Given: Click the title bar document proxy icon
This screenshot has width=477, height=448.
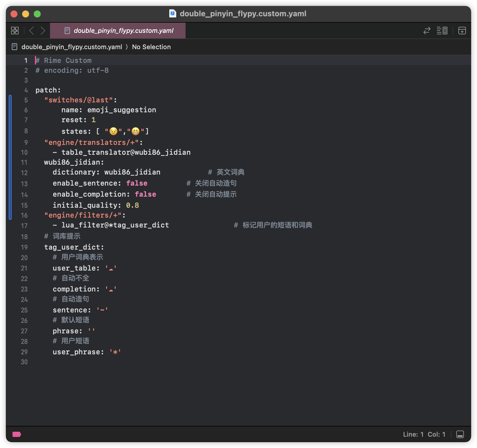Looking at the screenshot, I should [x=173, y=14].
